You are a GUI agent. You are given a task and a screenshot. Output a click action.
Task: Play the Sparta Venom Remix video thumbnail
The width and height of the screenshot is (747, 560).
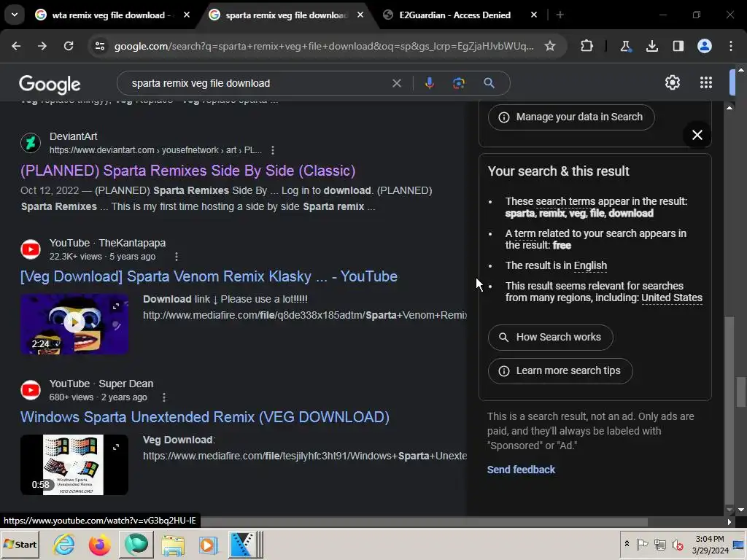(x=74, y=324)
